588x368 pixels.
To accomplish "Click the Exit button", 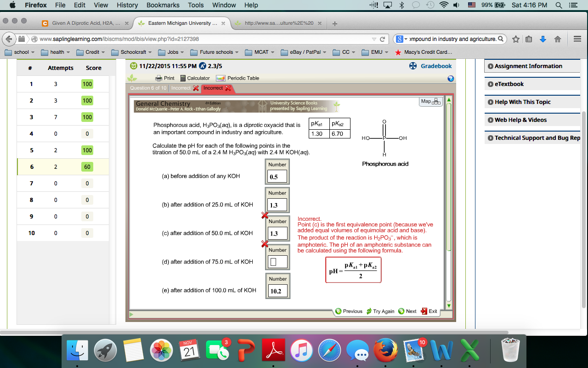I will pyautogui.click(x=429, y=311).
